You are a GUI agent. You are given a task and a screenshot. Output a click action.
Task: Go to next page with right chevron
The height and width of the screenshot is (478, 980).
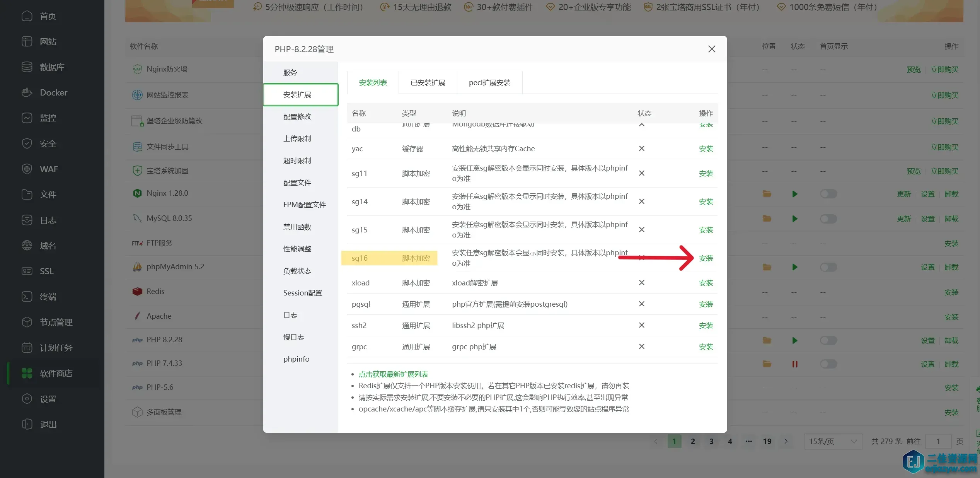pyautogui.click(x=786, y=441)
